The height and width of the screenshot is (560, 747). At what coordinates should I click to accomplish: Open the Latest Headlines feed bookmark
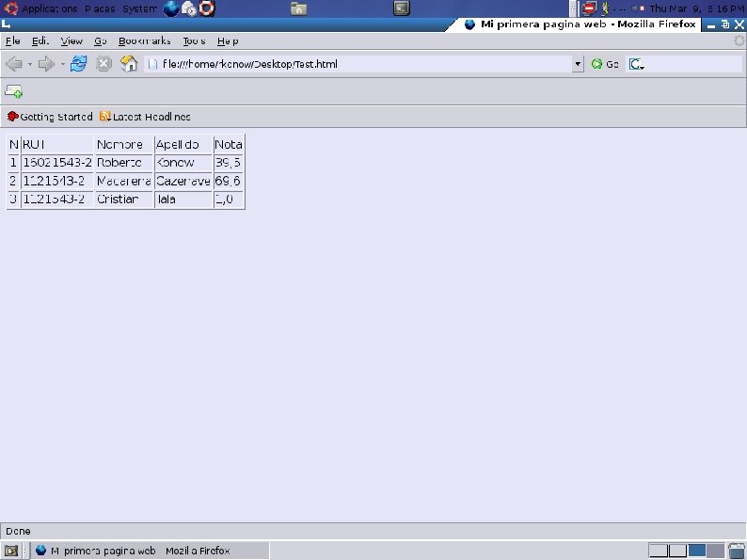(145, 117)
